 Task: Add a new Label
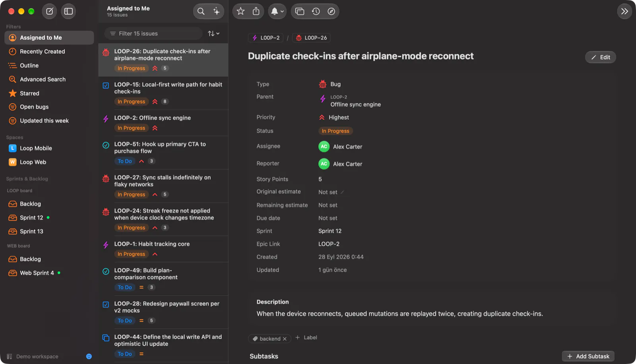tap(306, 338)
